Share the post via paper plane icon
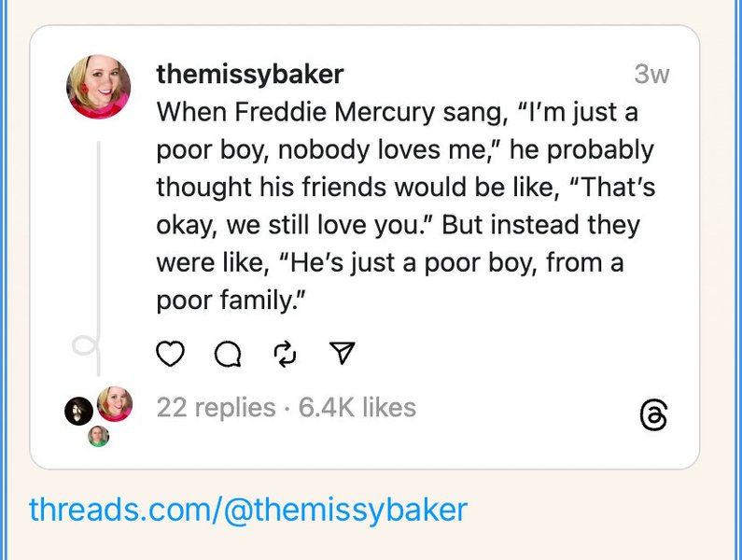742x560 pixels. (343, 353)
